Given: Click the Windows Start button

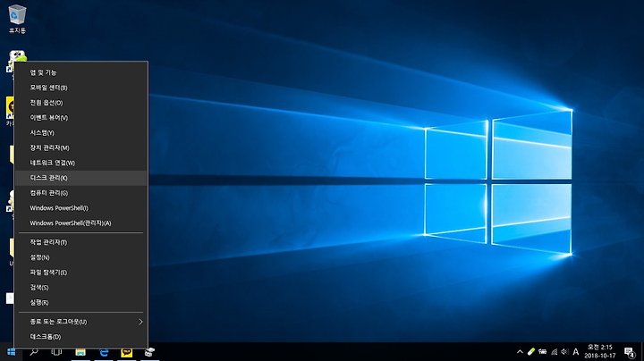Looking at the screenshot, I should tap(11, 352).
